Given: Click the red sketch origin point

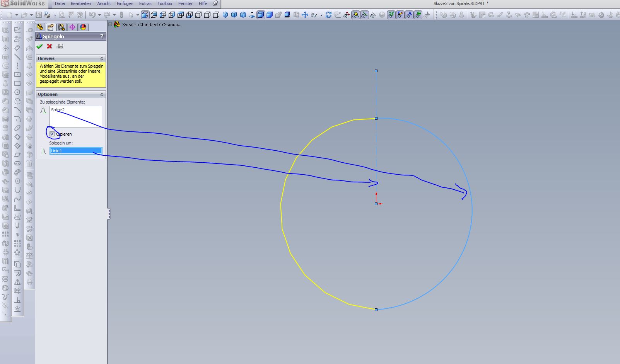Looking at the screenshot, I should pos(376,204).
